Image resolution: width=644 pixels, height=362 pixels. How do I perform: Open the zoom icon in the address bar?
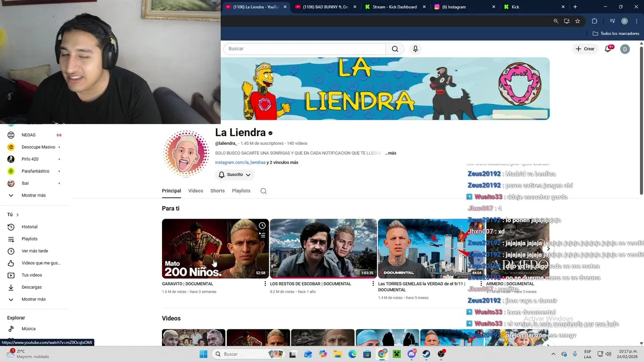tap(556, 21)
